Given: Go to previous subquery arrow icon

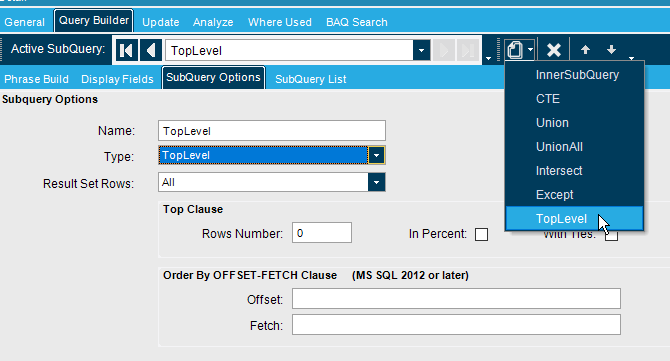Looking at the screenshot, I should click(151, 50).
